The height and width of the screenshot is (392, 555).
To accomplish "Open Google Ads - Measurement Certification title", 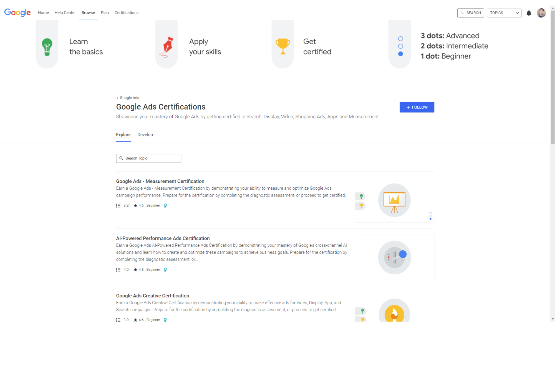I will 160,181.
